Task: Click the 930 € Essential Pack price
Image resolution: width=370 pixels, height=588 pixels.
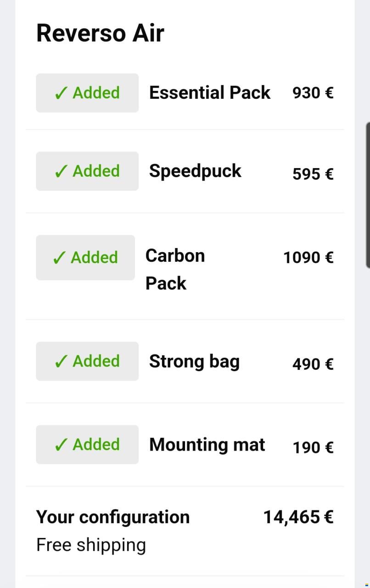Action: point(313,93)
